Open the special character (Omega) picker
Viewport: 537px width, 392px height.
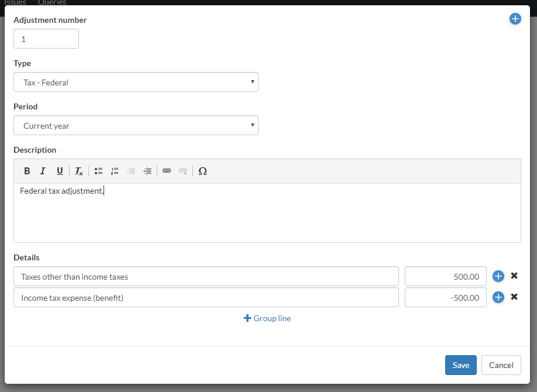click(202, 171)
